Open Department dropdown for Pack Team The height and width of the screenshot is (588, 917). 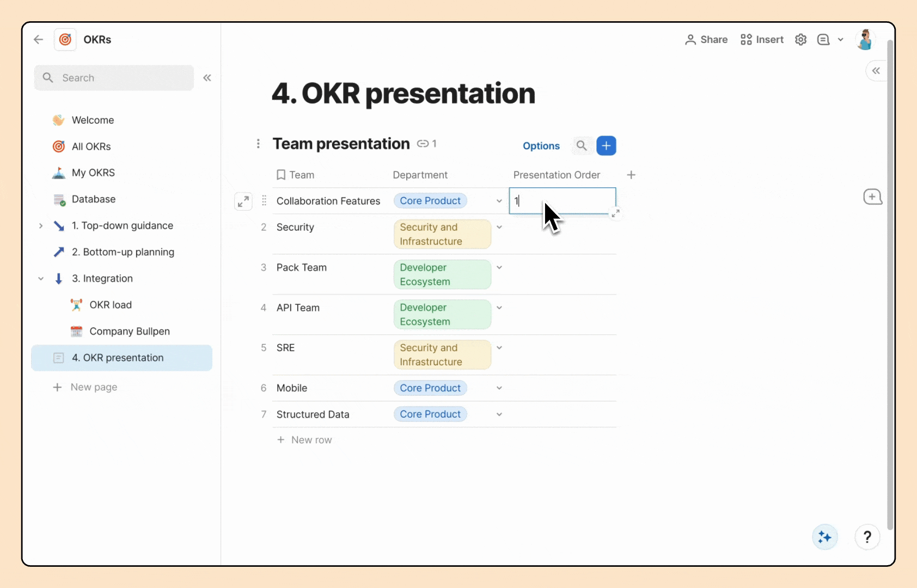(499, 267)
